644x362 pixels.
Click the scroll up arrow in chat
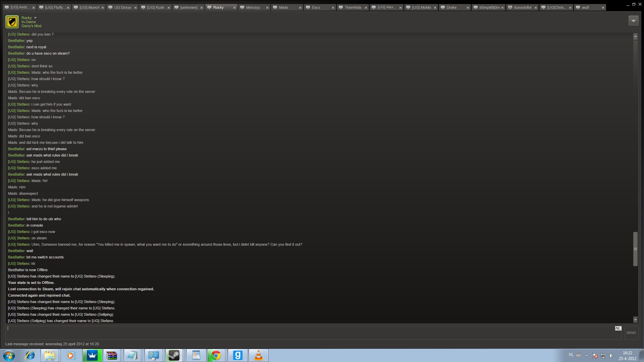click(635, 36)
